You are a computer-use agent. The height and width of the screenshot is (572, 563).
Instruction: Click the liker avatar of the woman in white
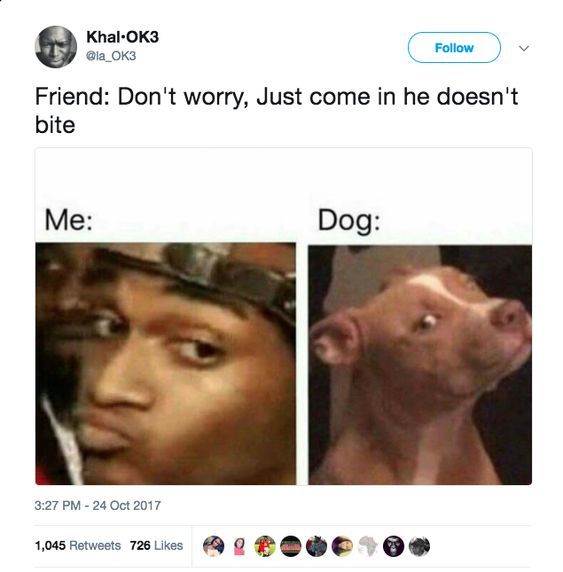pyautogui.click(x=213, y=546)
